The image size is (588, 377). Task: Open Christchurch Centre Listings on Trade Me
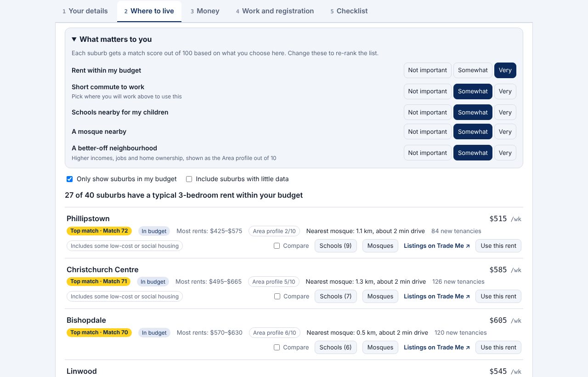(x=437, y=297)
